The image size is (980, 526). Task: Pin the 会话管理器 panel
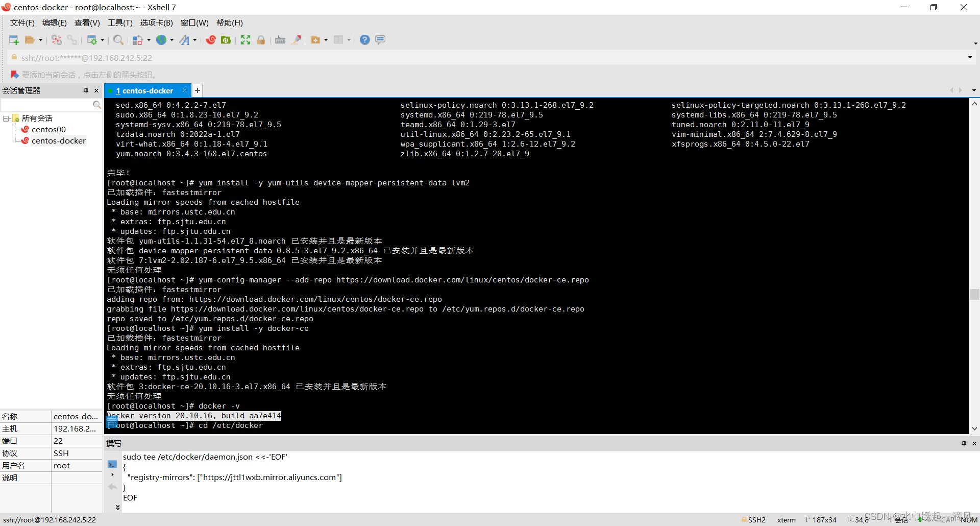click(x=86, y=91)
